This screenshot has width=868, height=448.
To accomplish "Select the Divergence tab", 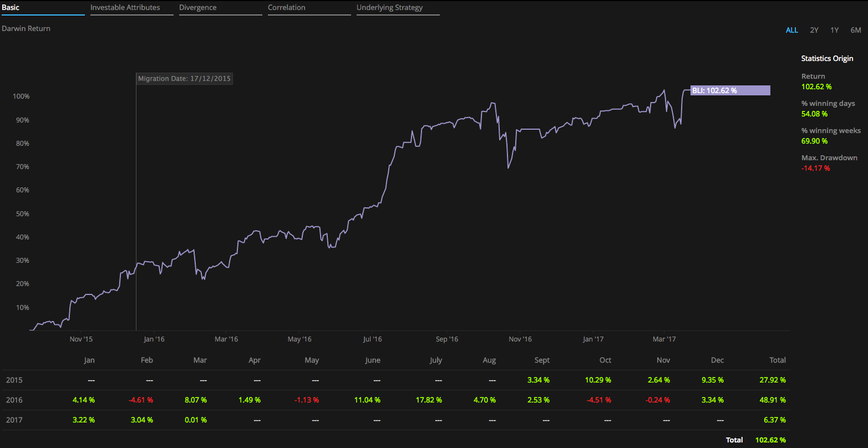I will point(198,8).
